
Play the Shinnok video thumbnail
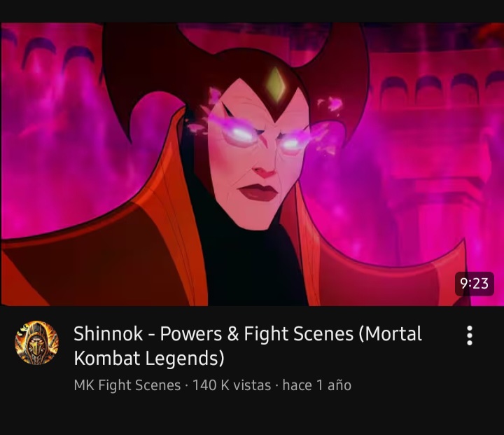click(252, 164)
